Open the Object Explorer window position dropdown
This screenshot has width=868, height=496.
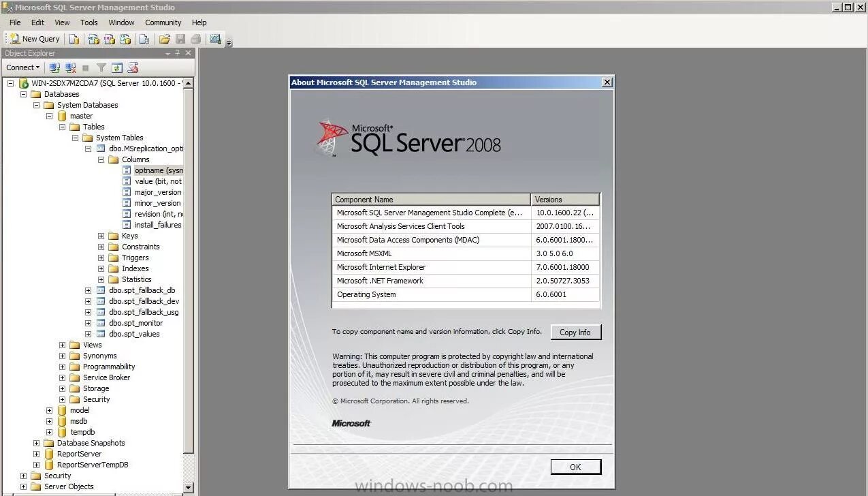tap(168, 53)
